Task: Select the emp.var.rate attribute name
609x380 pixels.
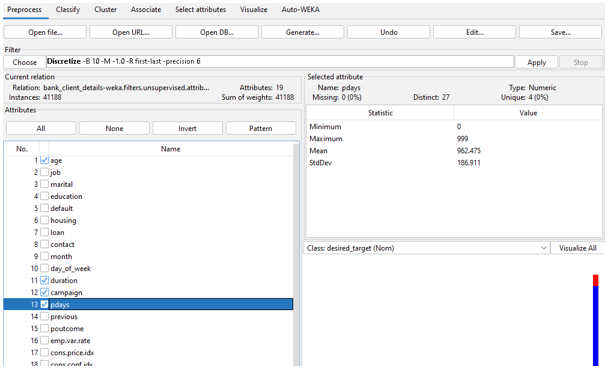Action: (70, 340)
